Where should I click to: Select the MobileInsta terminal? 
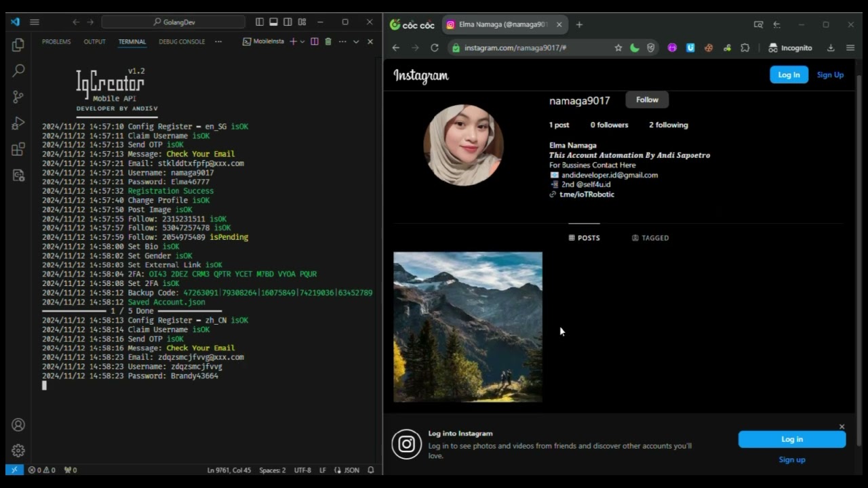coord(264,41)
